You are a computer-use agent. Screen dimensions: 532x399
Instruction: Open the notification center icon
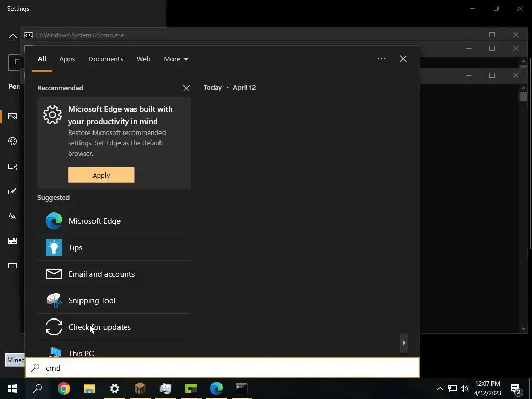pos(516,389)
